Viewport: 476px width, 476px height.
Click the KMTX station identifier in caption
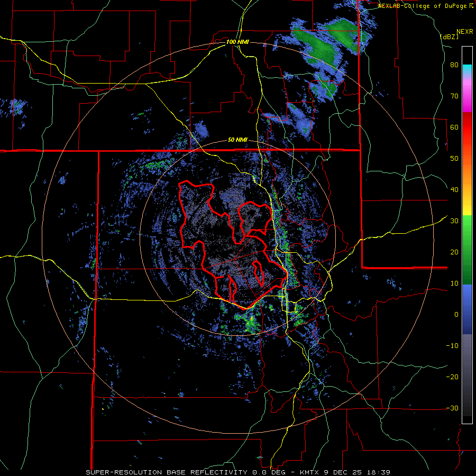pos(310,472)
